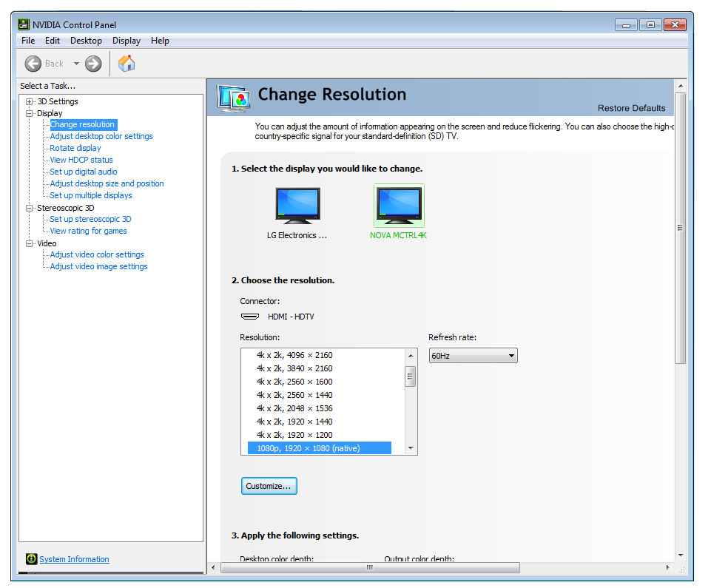Select 4k x 2k, 3840 × 2160 resolution
711x588 pixels.
pos(294,368)
